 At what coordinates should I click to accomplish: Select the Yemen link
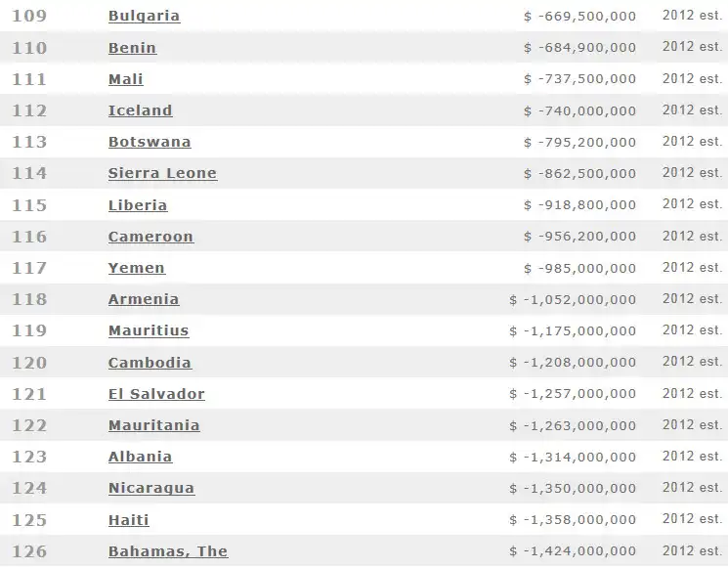[136, 268]
